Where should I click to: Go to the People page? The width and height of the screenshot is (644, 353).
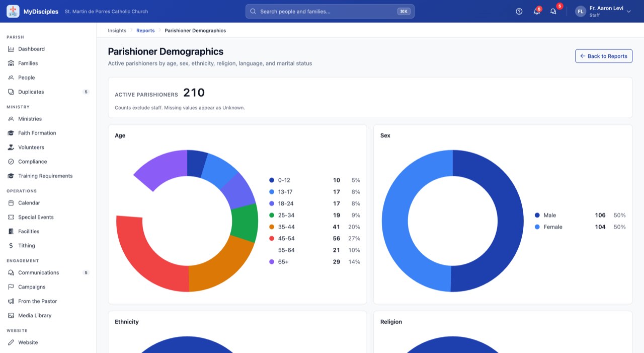(x=48, y=78)
